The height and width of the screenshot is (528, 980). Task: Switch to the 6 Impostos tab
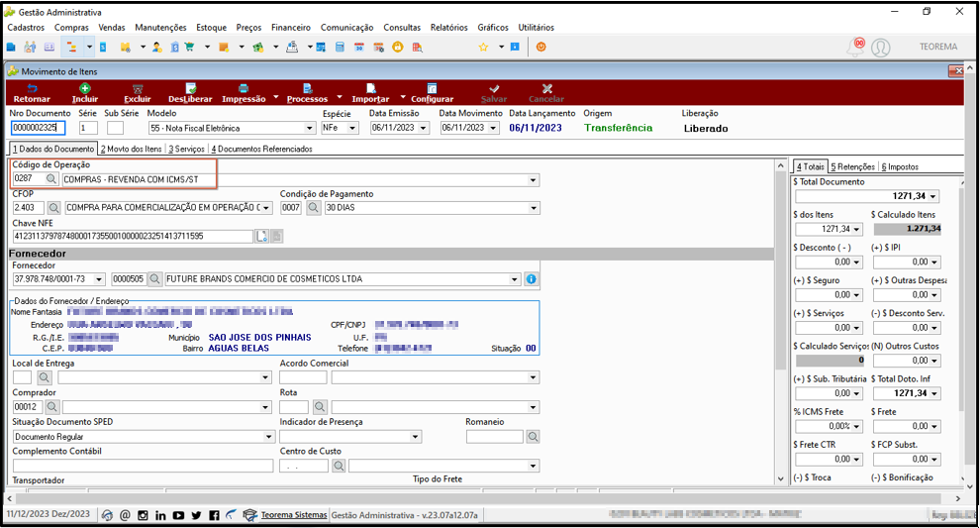pyautogui.click(x=900, y=167)
